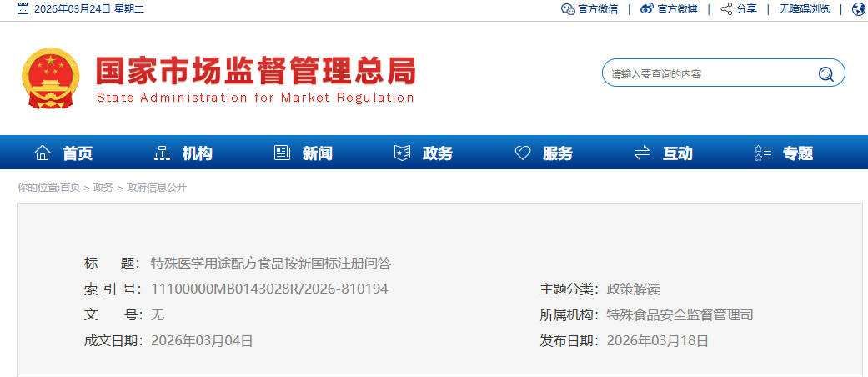Click the 分享 share icon
Viewport: 868px width, 377px height.
(726, 9)
